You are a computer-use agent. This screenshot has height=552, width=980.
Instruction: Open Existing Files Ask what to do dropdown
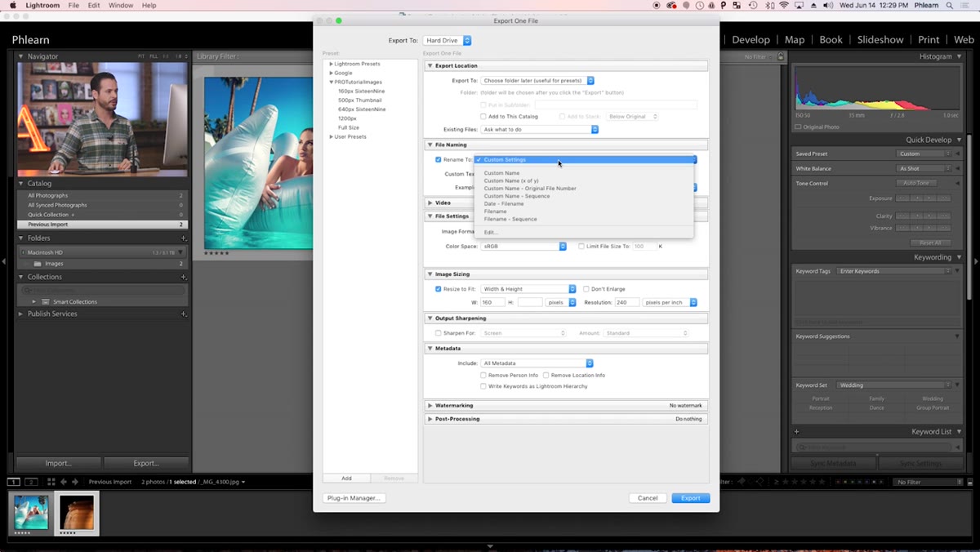[540, 129]
